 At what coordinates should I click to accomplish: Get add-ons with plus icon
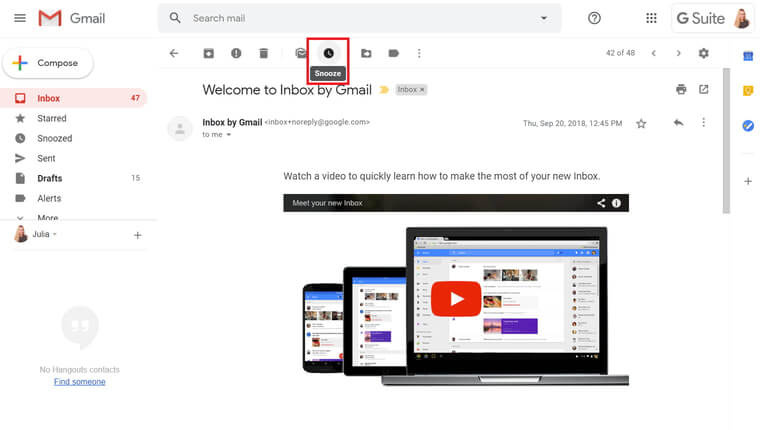pos(748,181)
